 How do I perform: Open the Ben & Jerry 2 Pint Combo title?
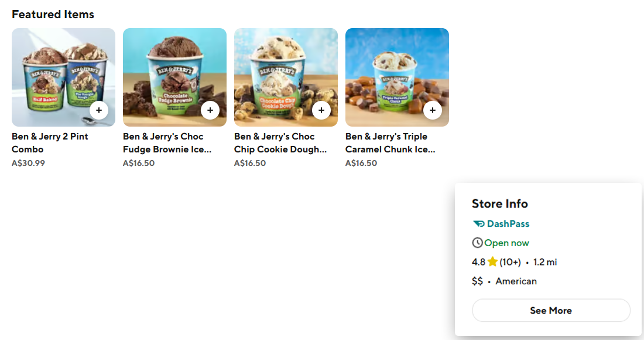tap(50, 143)
